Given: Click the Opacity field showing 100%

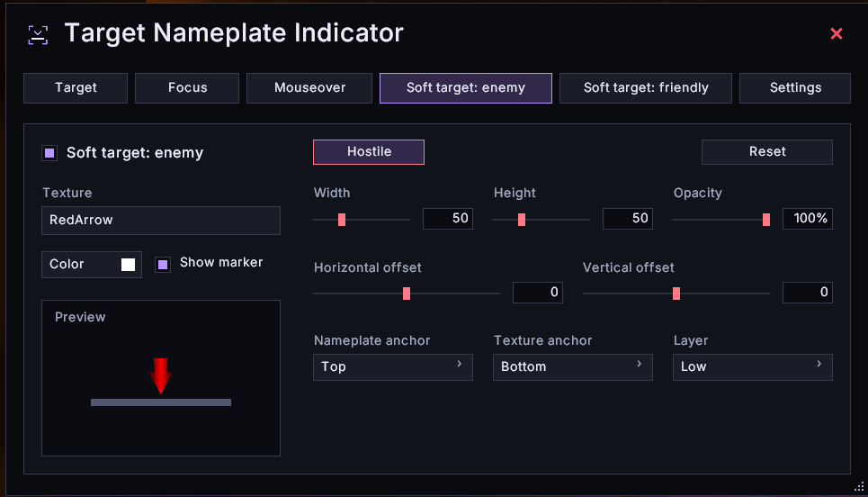Looking at the screenshot, I should pos(808,218).
